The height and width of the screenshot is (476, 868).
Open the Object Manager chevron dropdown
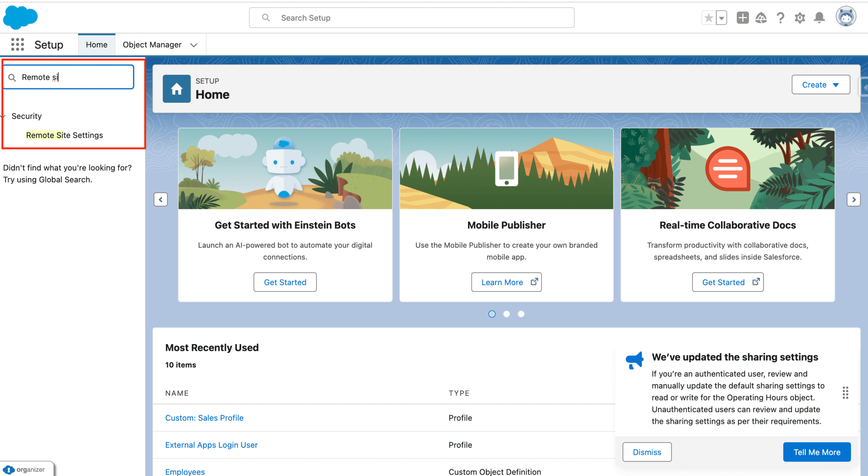pyautogui.click(x=194, y=45)
